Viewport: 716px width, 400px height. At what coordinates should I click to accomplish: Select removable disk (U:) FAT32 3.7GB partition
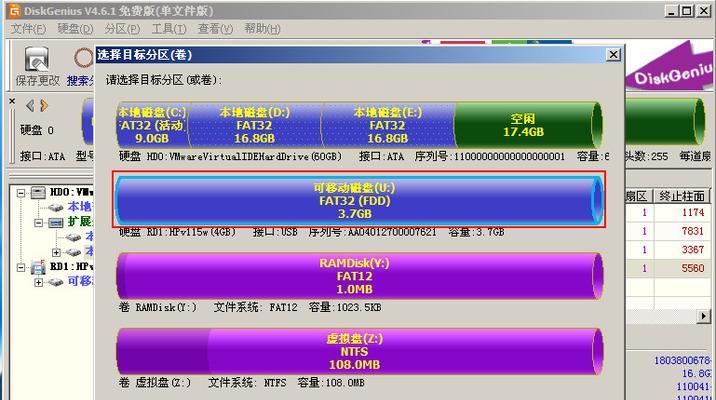pos(359,200)
